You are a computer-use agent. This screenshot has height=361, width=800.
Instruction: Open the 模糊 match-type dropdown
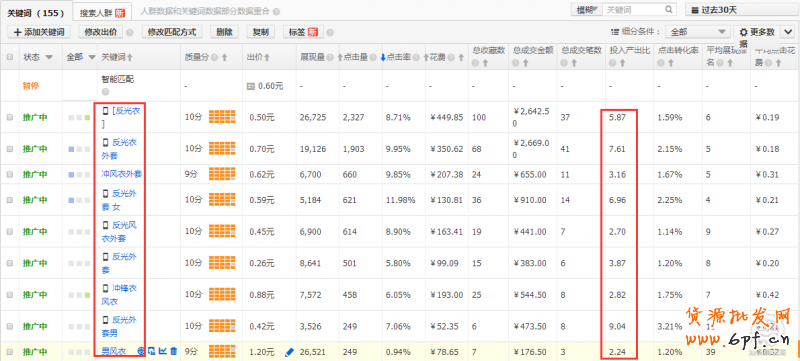tap(586, 9)
